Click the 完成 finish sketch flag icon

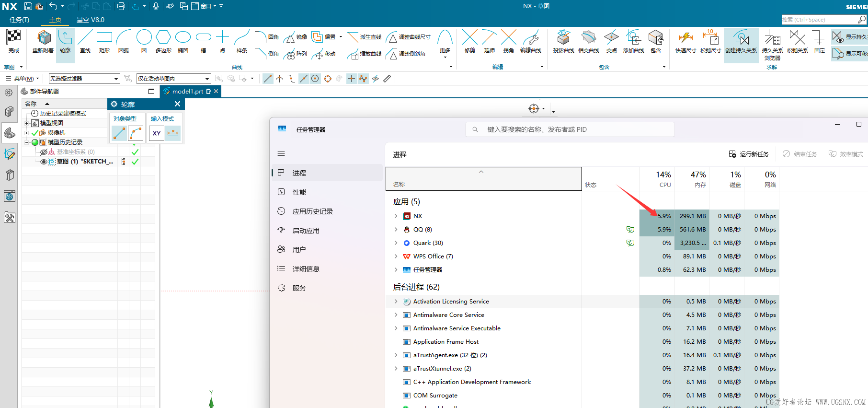[13, 37]
